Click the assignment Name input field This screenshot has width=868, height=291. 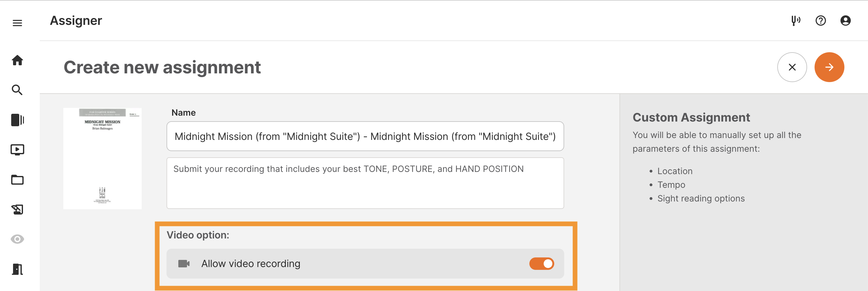[365, 136]
